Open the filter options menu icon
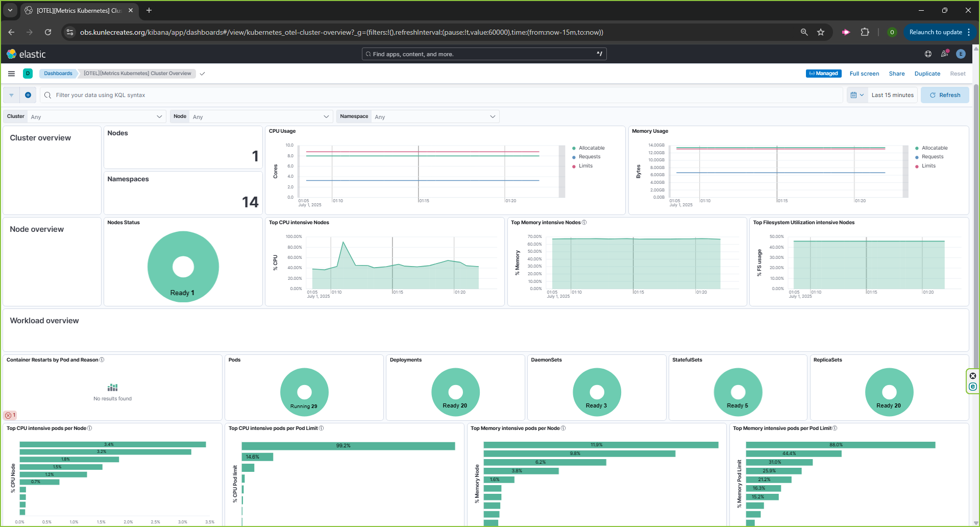Viewport: 980px width, 527px height. 11,95
